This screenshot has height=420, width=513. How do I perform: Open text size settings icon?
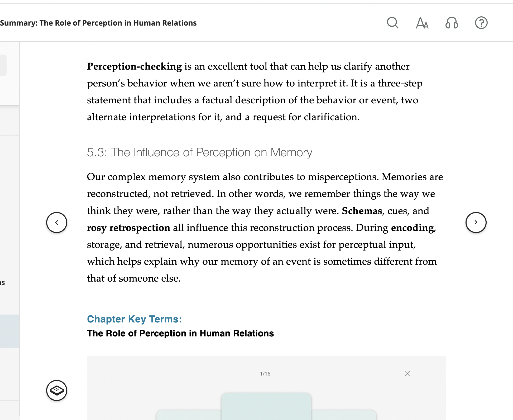pos(422,23)
